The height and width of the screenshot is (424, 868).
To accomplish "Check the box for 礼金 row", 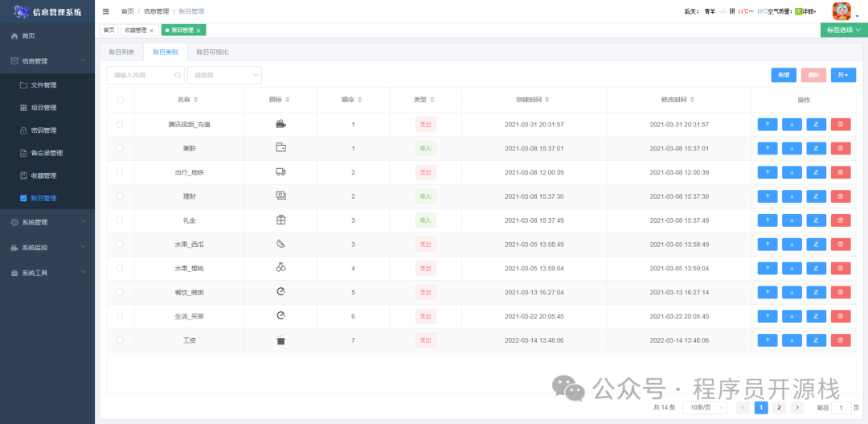I will click(120, 220).
